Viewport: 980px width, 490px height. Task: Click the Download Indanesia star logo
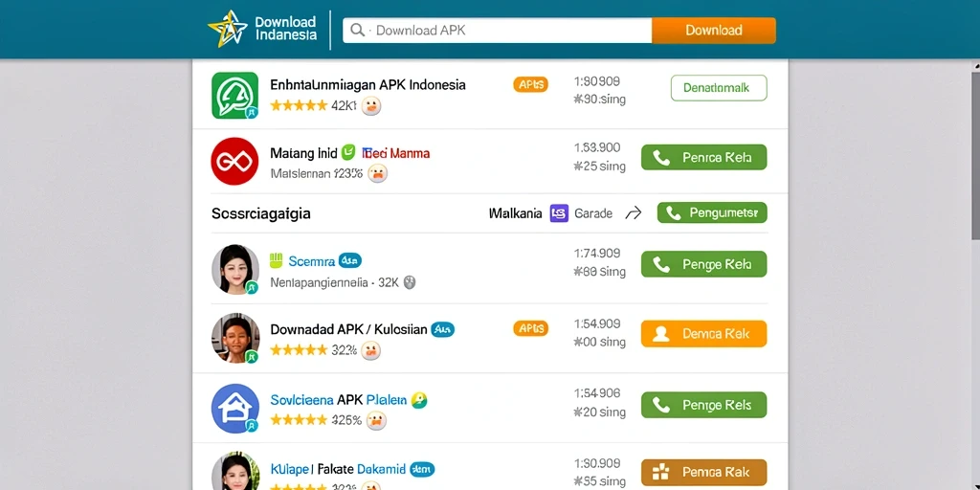click(x=228, y=29)
